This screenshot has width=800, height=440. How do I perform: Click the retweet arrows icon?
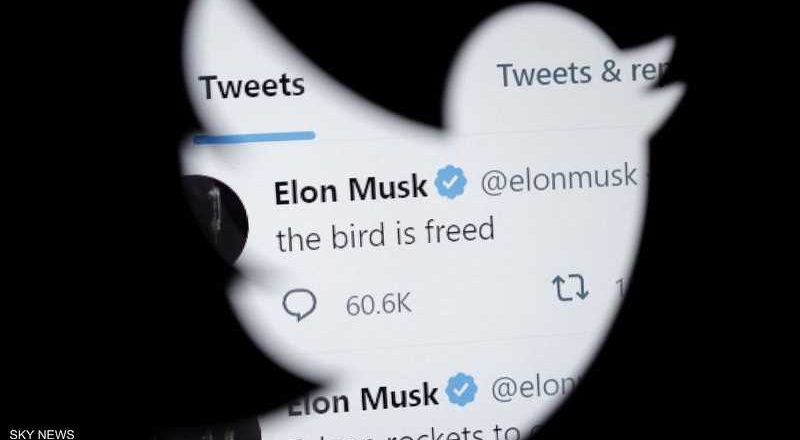tap(570, 289)
